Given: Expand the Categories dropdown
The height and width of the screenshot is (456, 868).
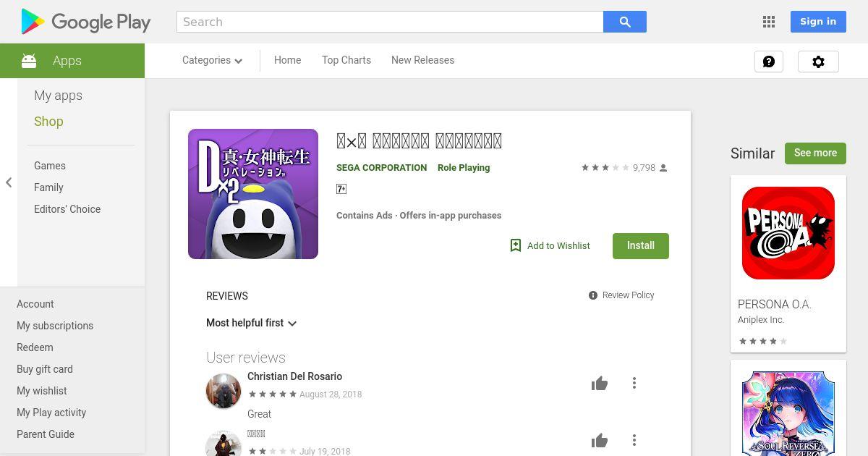Looking at the screenshot, I should (212, 61).
